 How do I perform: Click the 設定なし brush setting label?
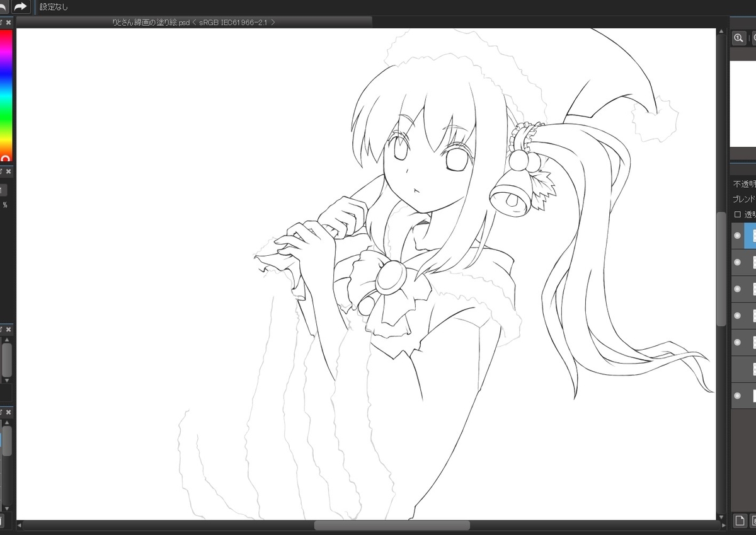tap(54, 7)
